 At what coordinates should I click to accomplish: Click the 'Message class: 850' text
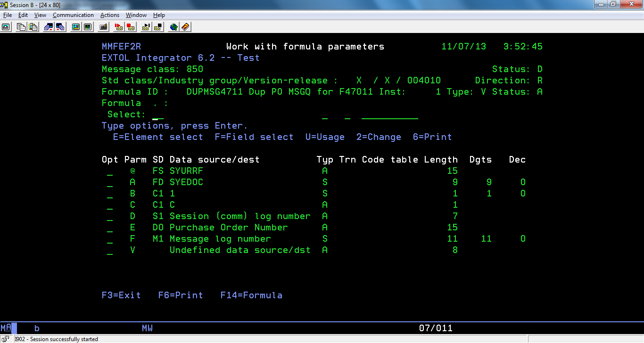click(152, 69)
